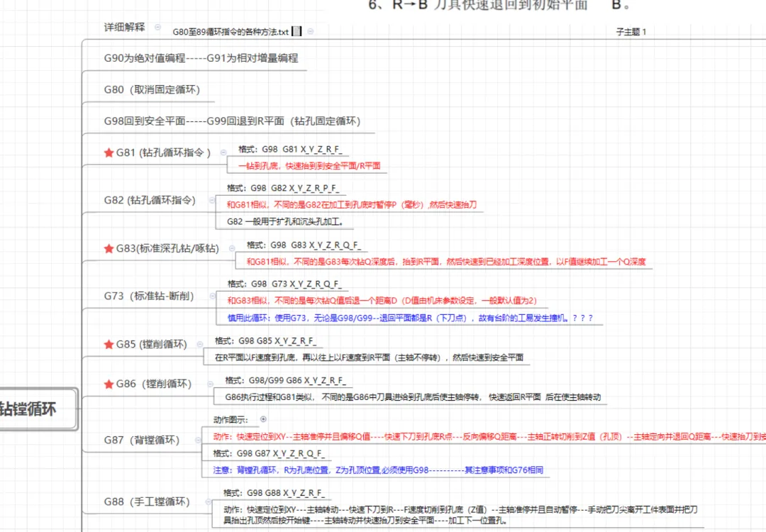The image size is (766, 532).
Task: Select the G90为绝对值编程 topic
Action: [x=201, y=58]
